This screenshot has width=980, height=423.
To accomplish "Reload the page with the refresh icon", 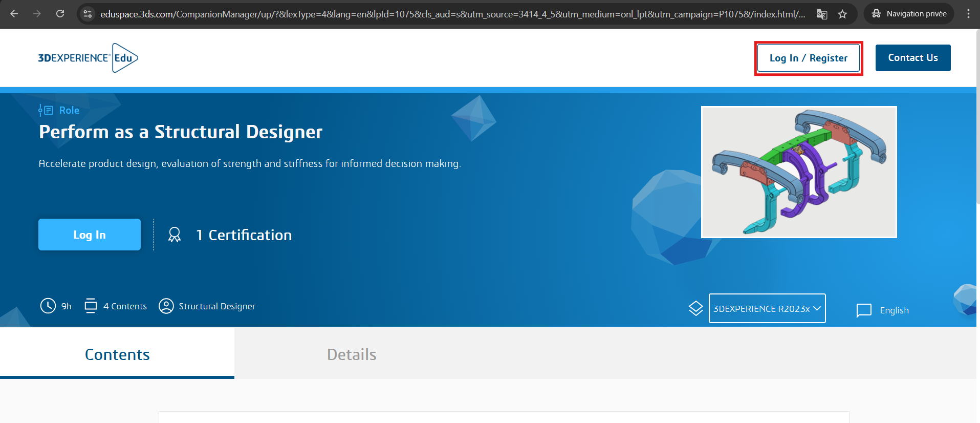I will (x=60, y=14).
